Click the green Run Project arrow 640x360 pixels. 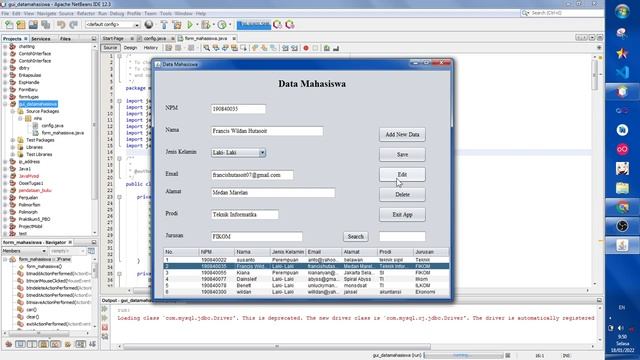190,25
